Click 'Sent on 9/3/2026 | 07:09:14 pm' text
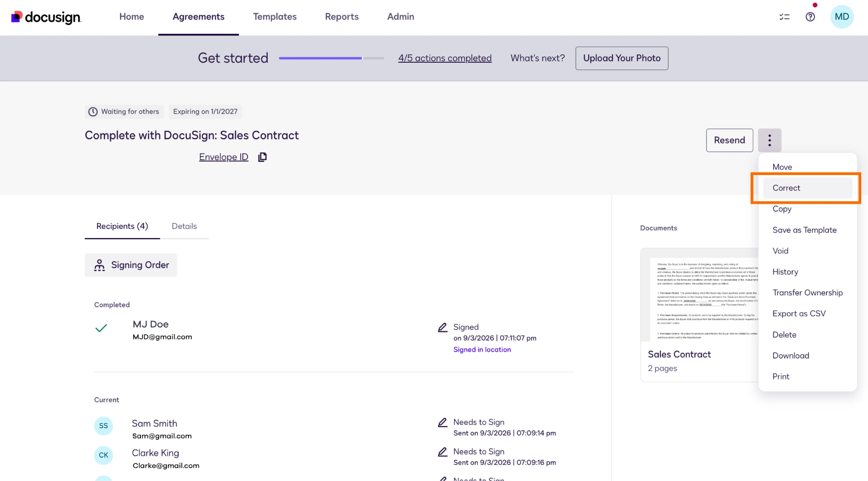 (505, 434)
